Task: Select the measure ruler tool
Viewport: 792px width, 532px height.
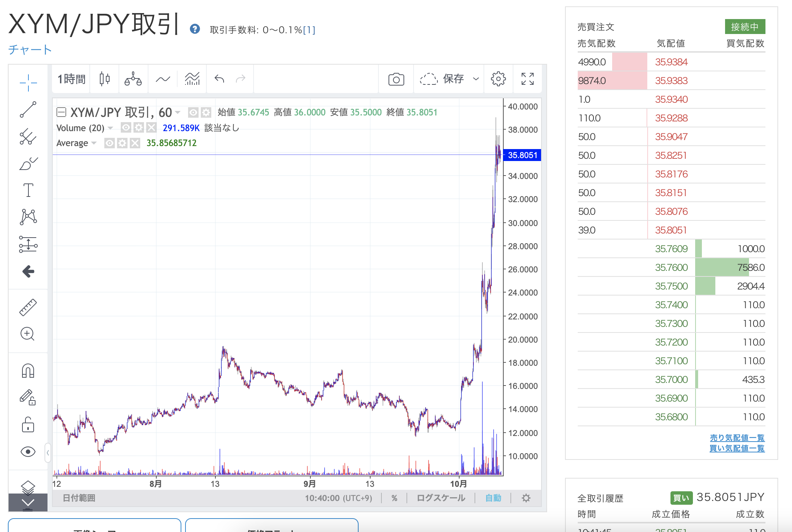Action: click(x=28, y=306)
